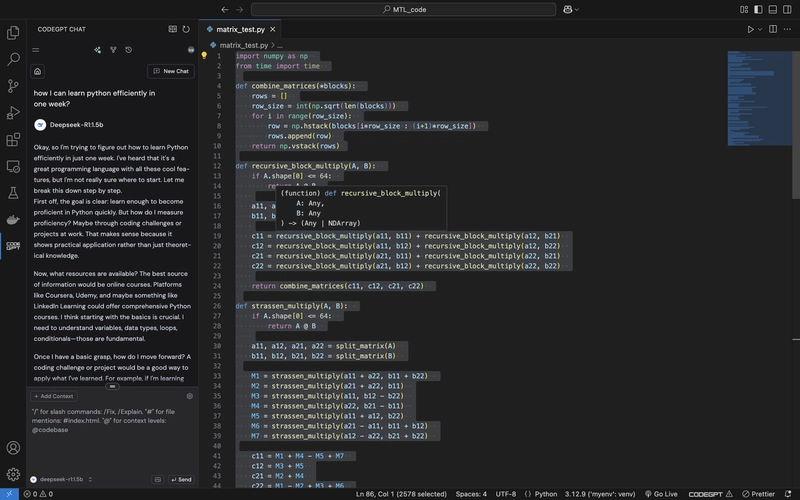The height and width of the screenshot is (500, 800).
Task: Click the layout icon beside Send
Action: tap(158, 480)
